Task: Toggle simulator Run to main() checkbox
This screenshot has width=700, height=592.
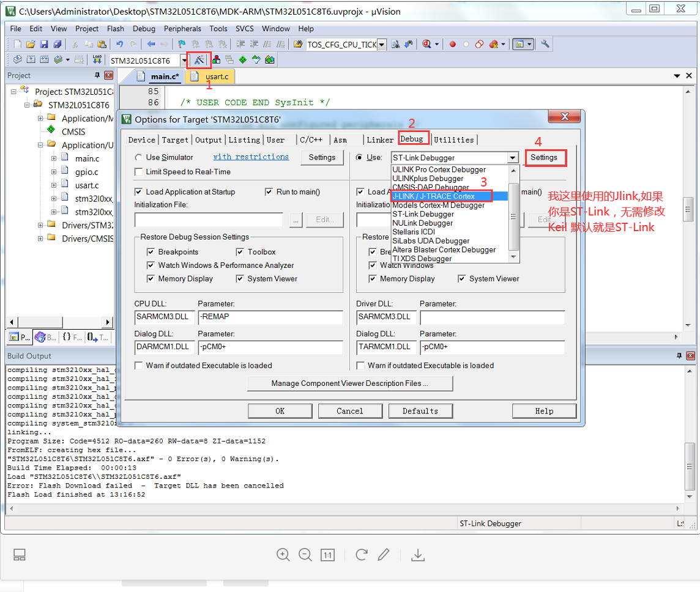Action: pyautogui.click(x=269, y=192)
